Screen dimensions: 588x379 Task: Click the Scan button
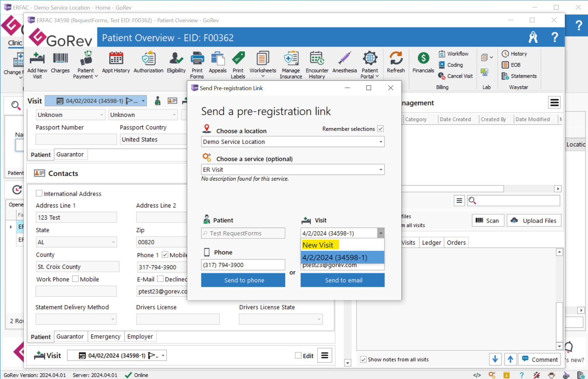(x=488, y=220)
